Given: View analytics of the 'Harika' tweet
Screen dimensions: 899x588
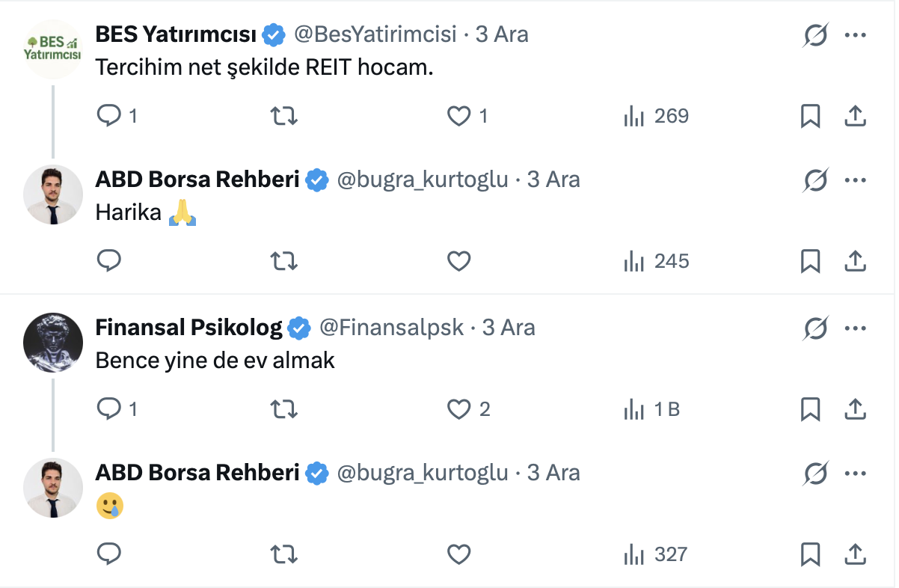Looking at the screenshot, I should pyautogui.click(x=656, y=261).
